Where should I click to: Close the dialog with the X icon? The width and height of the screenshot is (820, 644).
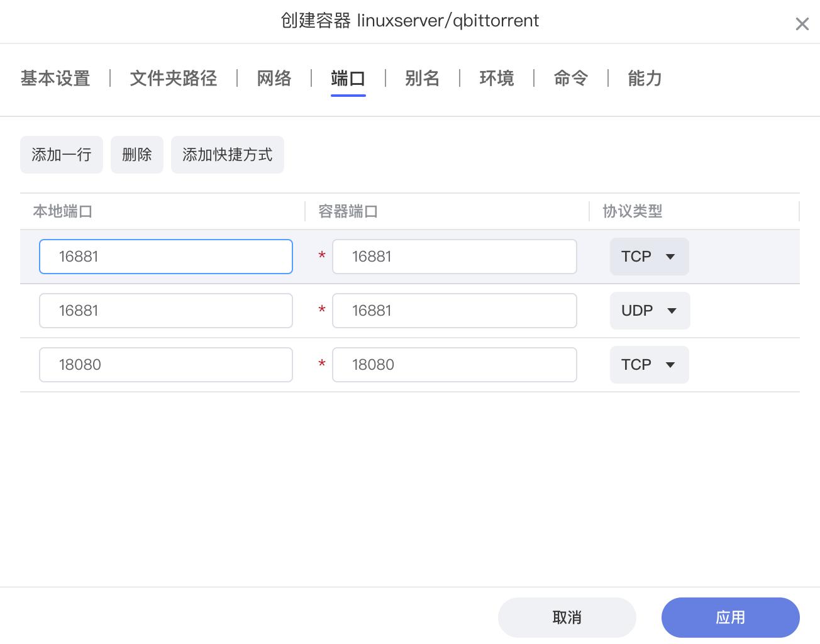pyautogui.click(x=802, y=24)
